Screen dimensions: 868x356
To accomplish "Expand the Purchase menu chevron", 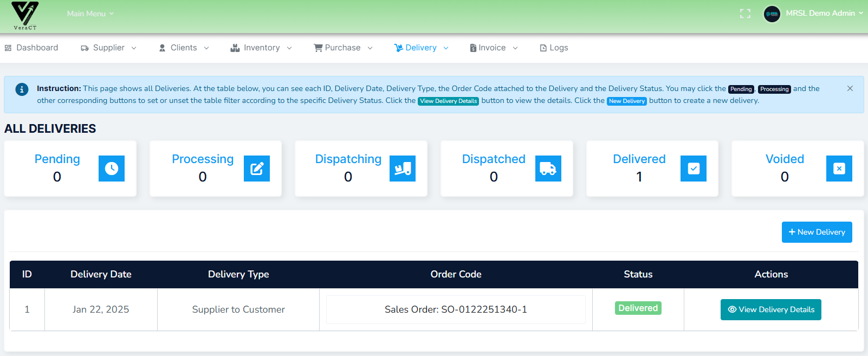I will [370, 48].
